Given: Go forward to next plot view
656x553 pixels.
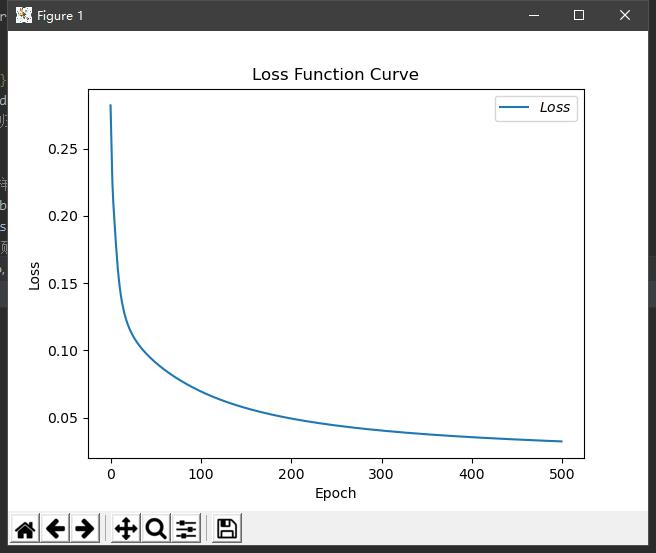Looking at the screenshot, I should 85,529.
